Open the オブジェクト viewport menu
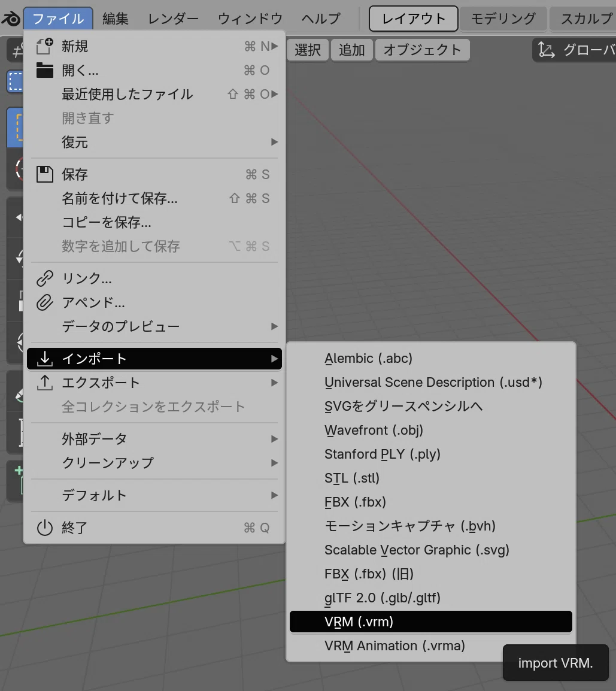Viewport: 616px width, 691px height. pyautogui.click(x=422, y=50)
